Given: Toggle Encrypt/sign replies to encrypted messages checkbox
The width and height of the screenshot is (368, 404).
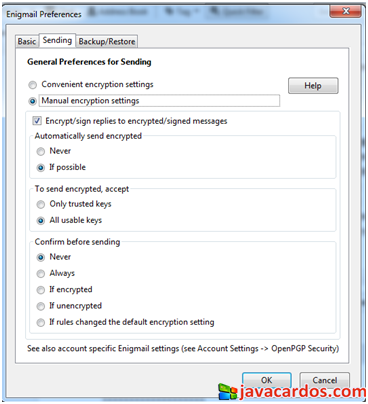Looking at the screenshot, I should (x=37, y=121).
